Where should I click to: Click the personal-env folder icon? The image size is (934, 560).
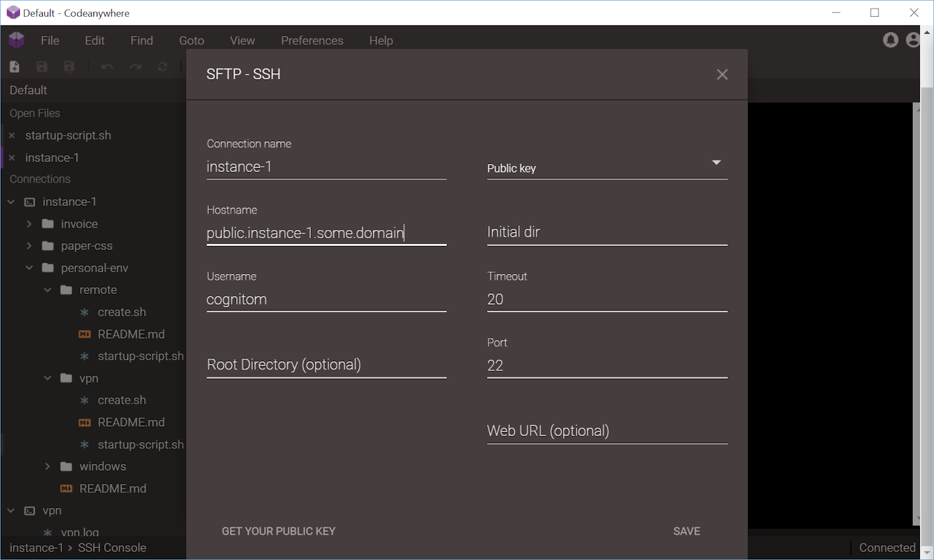pyautogui.click(x=47, y=268)
